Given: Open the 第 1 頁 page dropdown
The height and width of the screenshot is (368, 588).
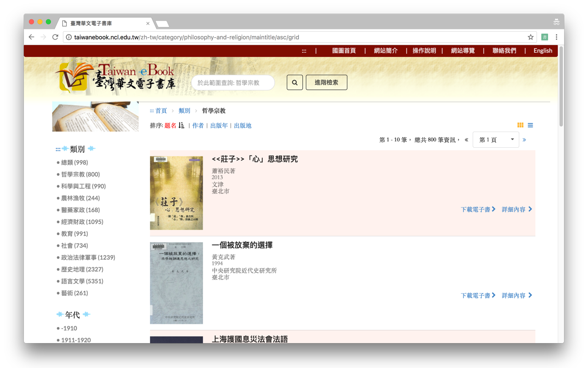Looking at the screenshot, I should click(x=496, y=140).
